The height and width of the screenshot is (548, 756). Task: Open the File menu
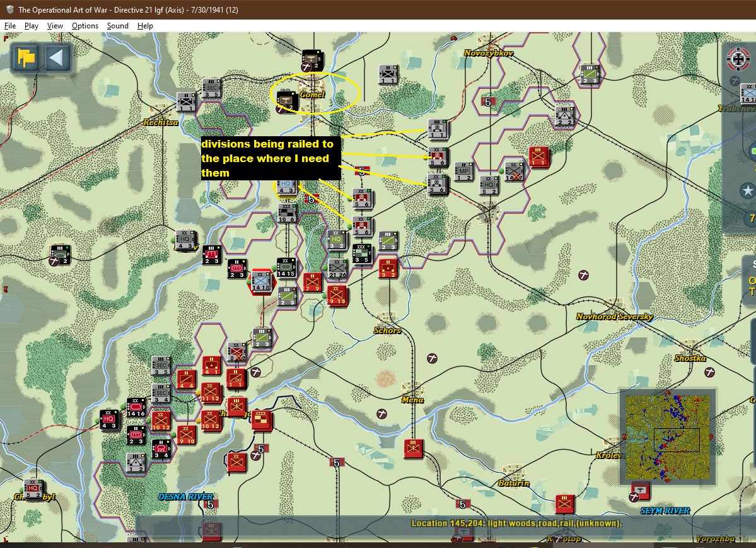pos(9,26)
